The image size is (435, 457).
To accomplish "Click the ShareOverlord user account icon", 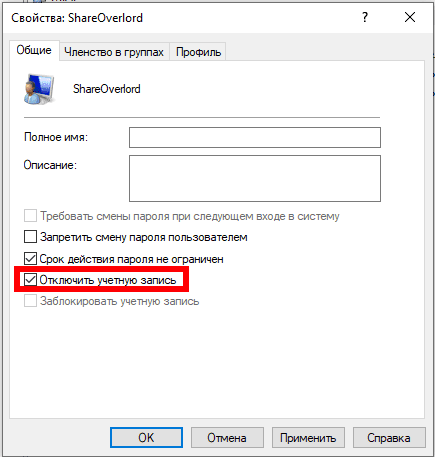I will tap(39, 89).
